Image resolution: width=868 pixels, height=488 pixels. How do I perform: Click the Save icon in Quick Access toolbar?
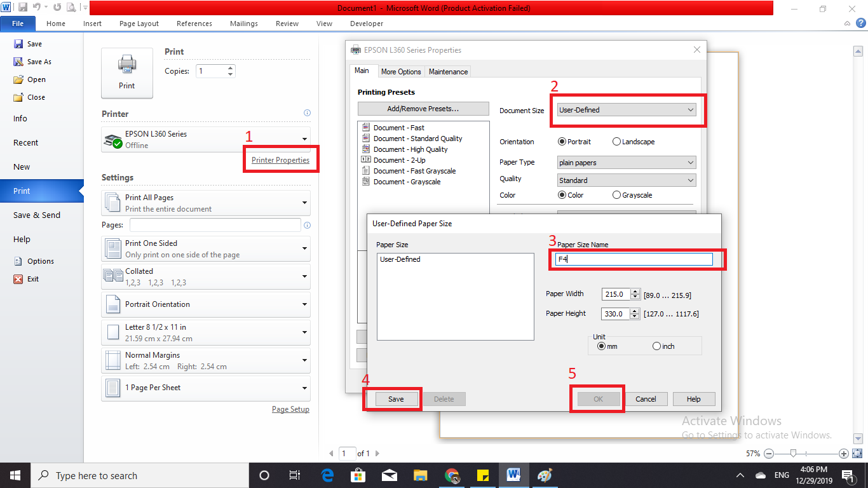click(x=23, y=8)
